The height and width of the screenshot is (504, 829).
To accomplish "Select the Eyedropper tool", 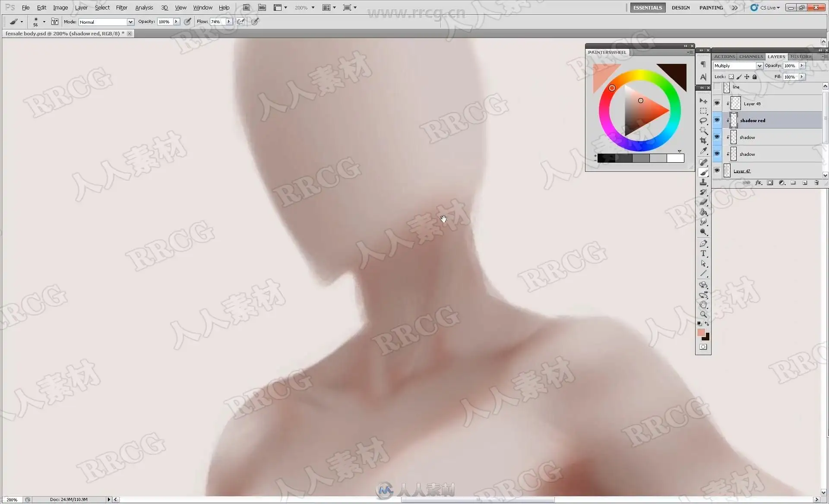I will 703,151.
